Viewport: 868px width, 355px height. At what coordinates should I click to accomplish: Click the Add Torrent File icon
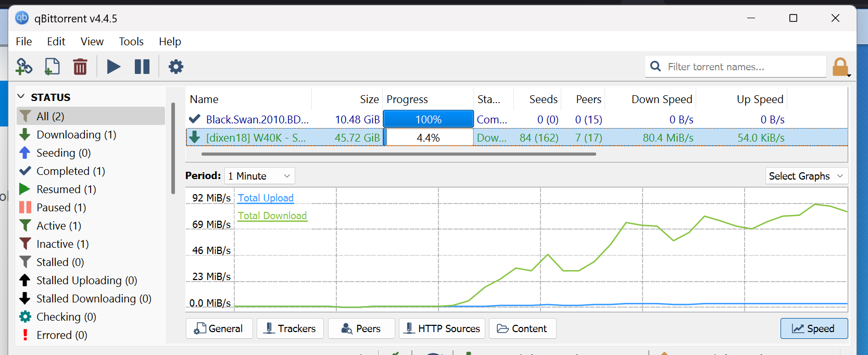(x=52, y=67)
